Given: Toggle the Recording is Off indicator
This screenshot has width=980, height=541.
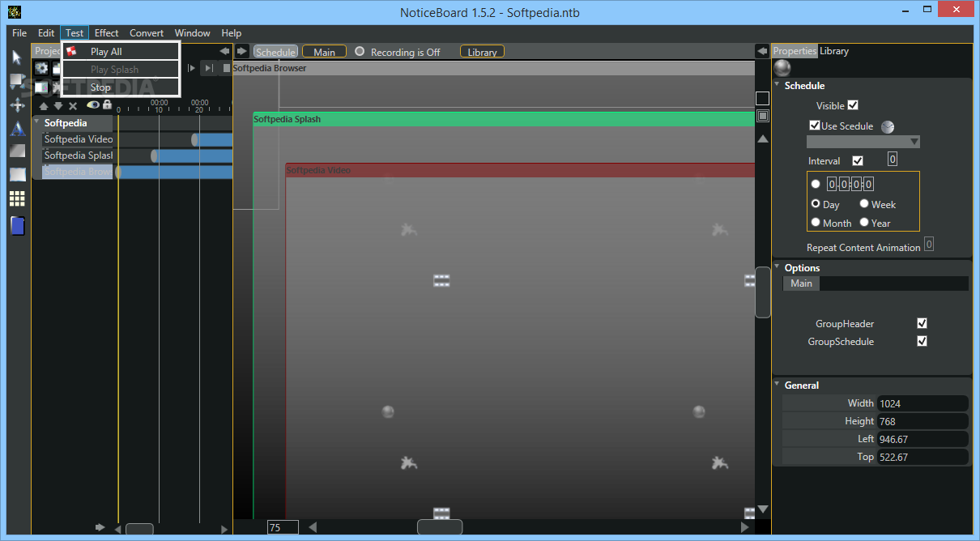Looking at the screenshot, I should click(x=360, y=51).
